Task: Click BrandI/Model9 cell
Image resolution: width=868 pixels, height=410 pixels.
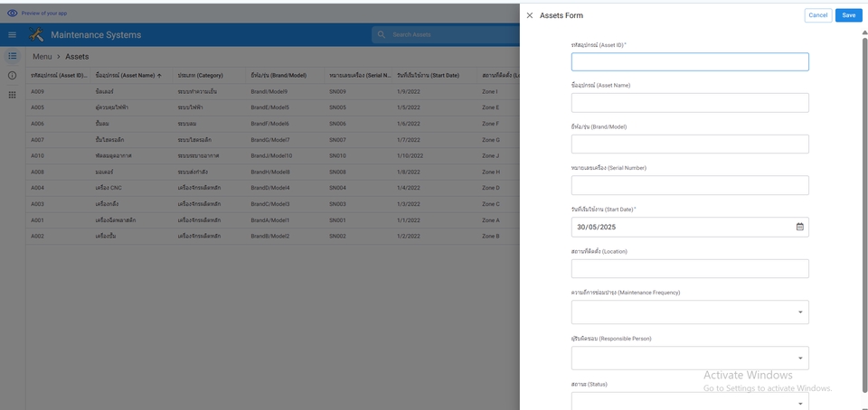Action: click(x=269, y=92)
